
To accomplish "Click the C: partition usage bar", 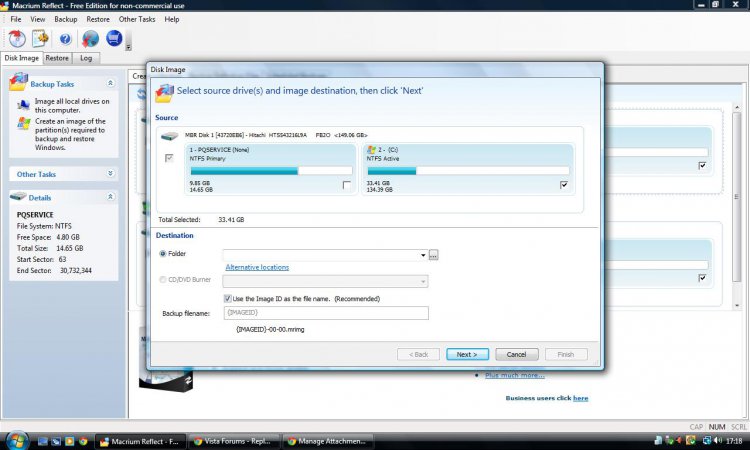I will 468,171.
